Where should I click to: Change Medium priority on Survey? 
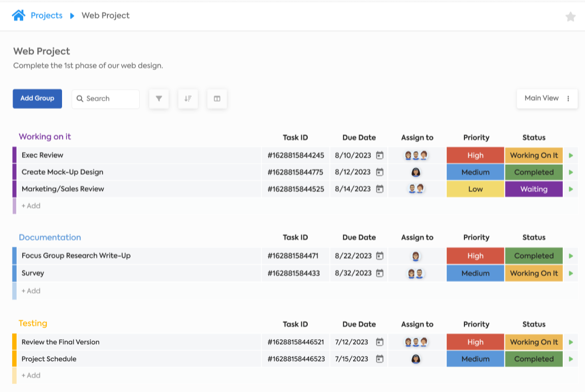pos(475,273)
